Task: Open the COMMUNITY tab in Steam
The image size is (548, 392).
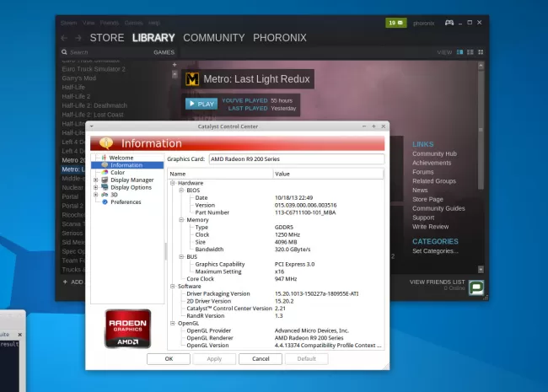Action: click(x=213, y=38)
